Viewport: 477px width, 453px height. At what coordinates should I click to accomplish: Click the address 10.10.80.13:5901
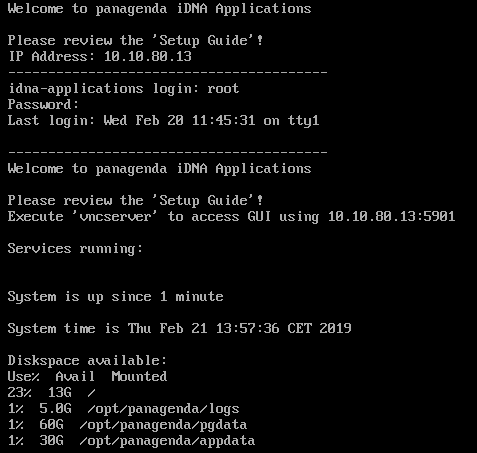tap(391, 216)
